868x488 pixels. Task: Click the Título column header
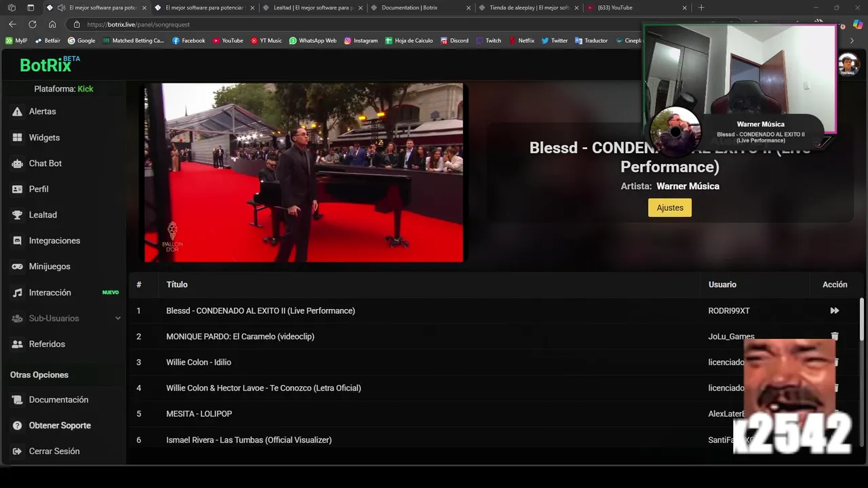(177, 285)
